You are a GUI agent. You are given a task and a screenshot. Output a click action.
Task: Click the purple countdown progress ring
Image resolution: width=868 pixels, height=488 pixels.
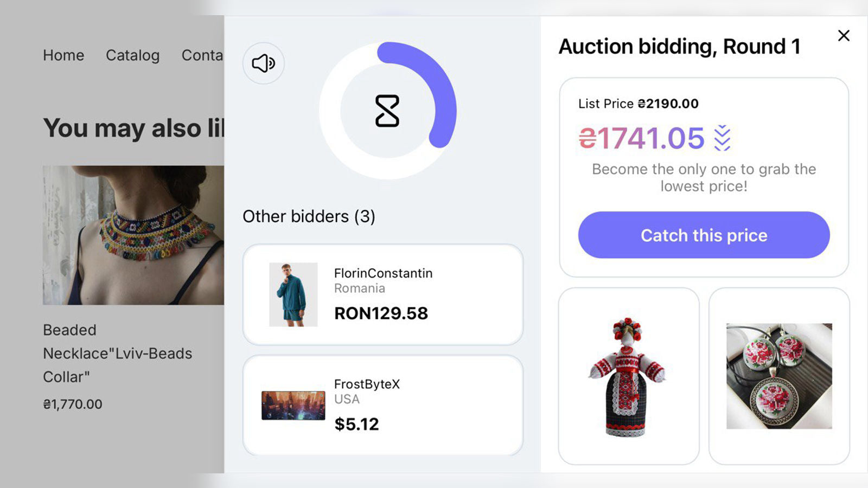coord(387,111)
